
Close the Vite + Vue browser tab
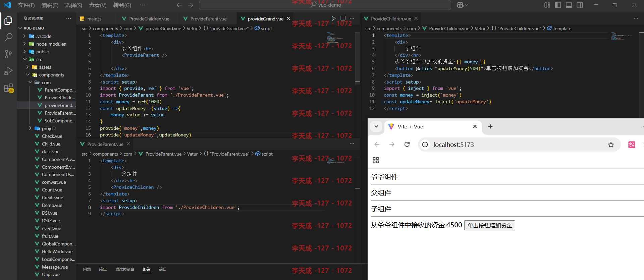[475, 126]
